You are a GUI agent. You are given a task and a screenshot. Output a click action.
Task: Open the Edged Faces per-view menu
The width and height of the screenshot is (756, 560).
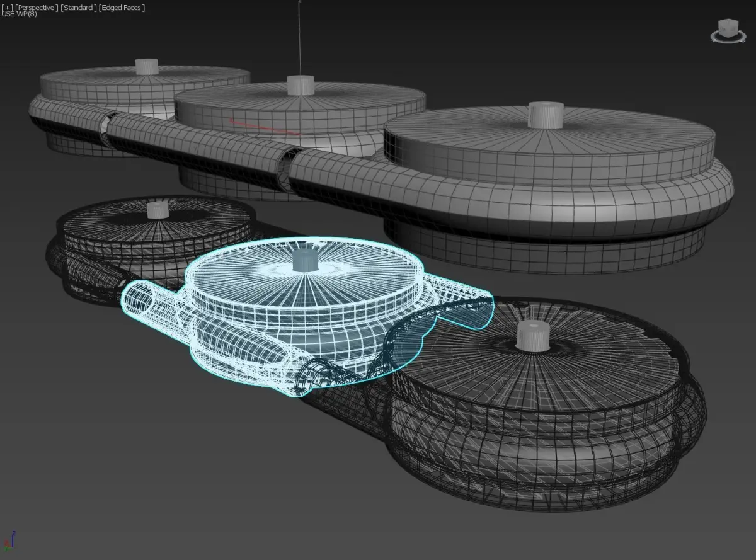point(122,8)
